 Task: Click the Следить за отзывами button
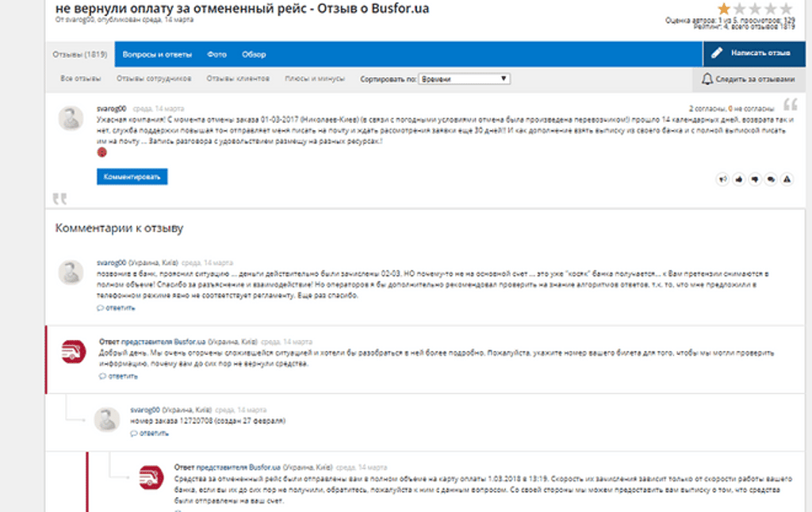pyautogui.click(x=749, y=79)
